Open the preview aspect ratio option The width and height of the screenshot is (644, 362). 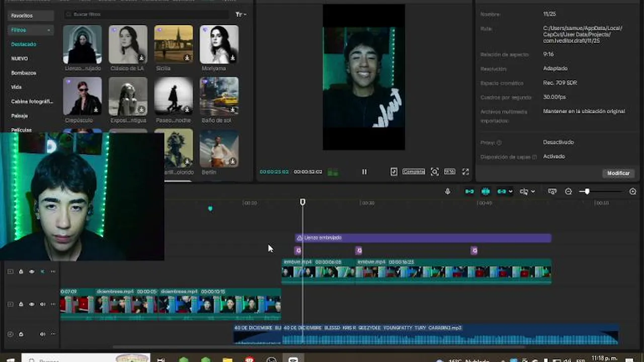coord(450,172)
